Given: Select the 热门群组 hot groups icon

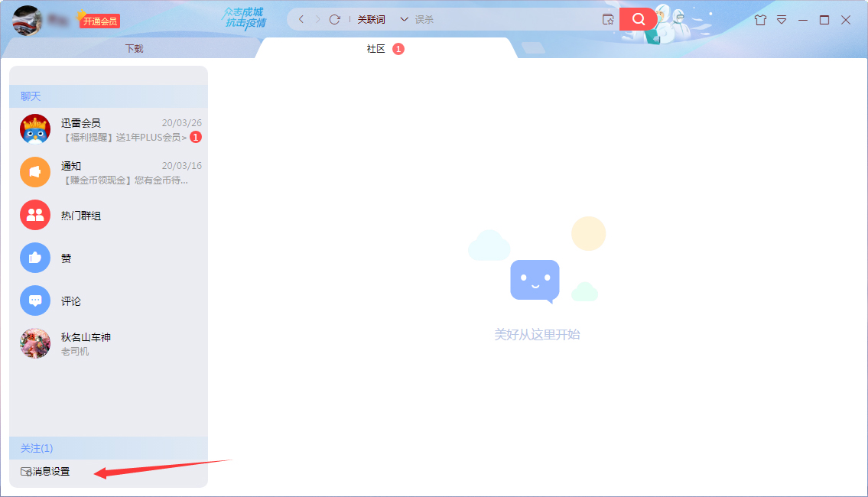Looking at the screenshot, I should tap(34, 215).
